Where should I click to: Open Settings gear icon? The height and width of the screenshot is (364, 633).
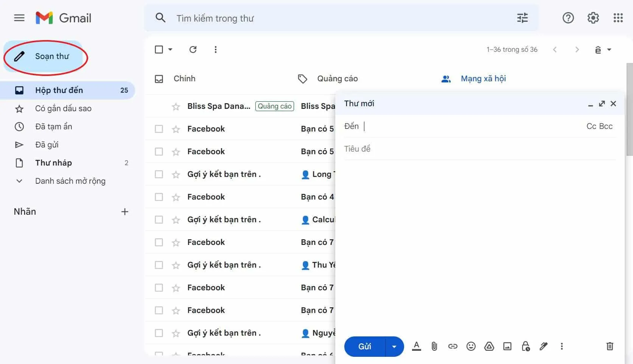pyautogui.click(x=593, y=18)
